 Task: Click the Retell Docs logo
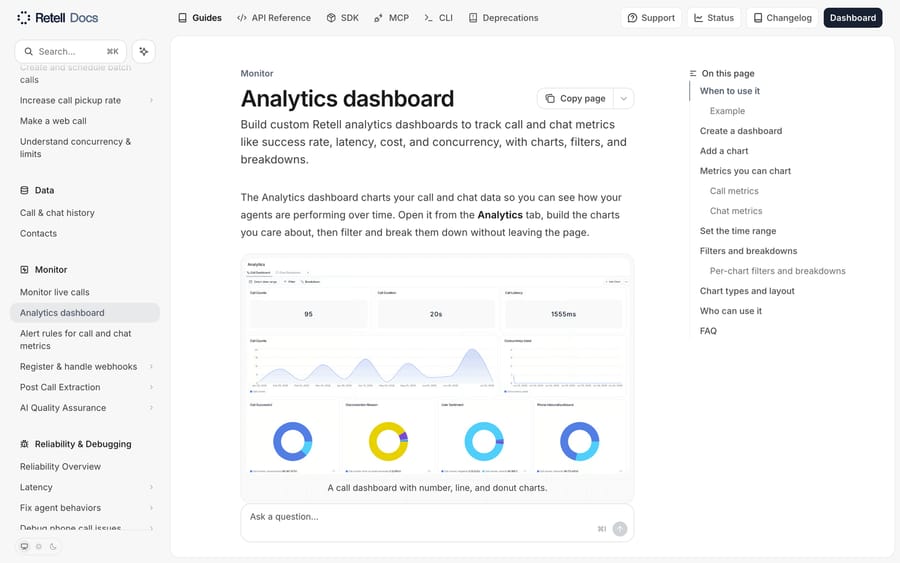click(57, 18)
